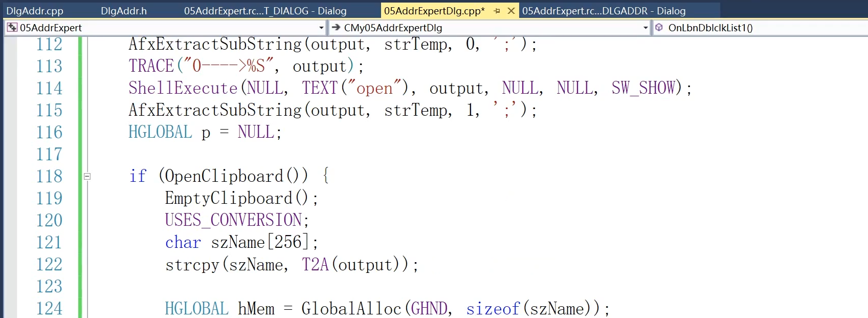
Task: Pin the 05AddrExpertDlg.cpp tab
Action: (497, 11)
